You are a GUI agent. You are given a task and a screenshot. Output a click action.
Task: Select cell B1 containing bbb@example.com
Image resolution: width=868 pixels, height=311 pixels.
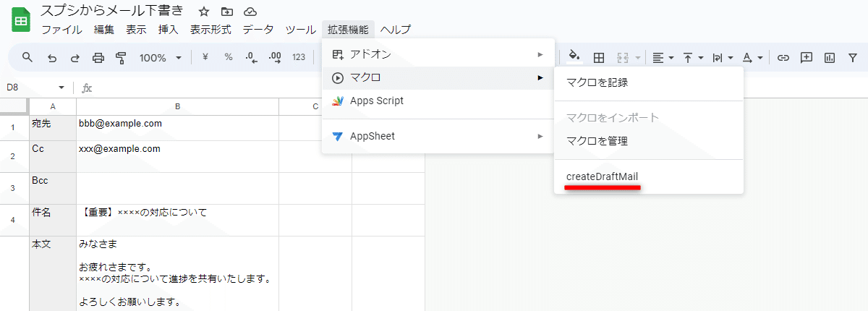pos(177,124)
